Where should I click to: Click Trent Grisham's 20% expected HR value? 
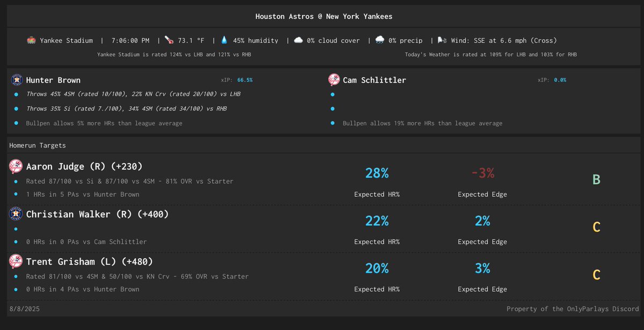[x=377, y=268]
